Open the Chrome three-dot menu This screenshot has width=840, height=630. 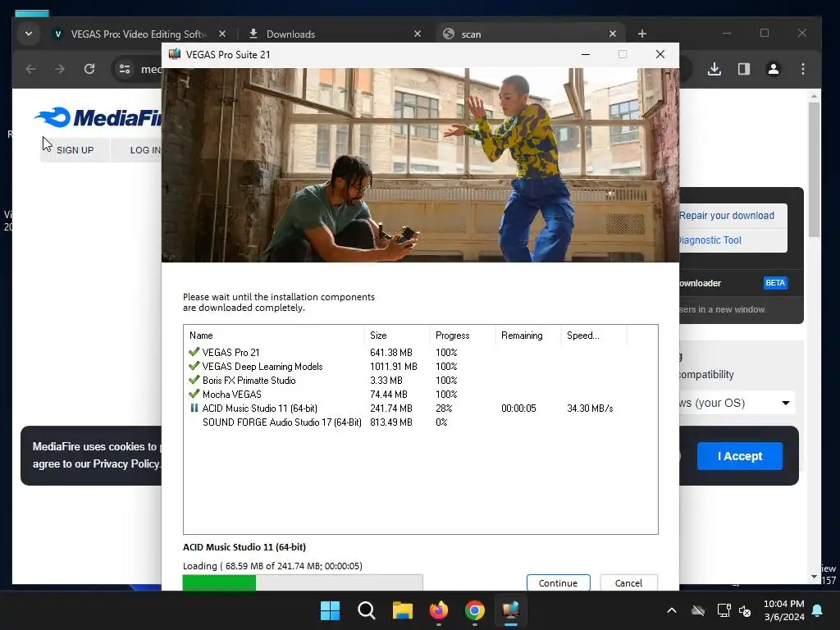[x=802, y=69]
